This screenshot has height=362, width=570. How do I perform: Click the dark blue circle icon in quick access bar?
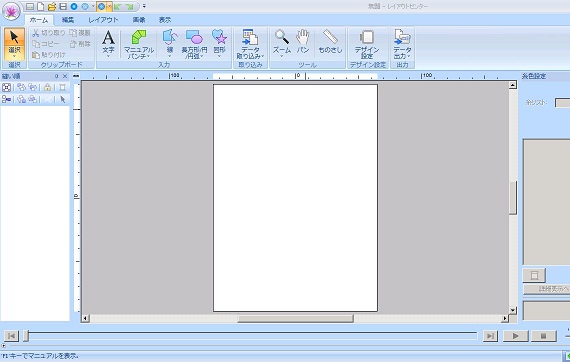point(74,7)
